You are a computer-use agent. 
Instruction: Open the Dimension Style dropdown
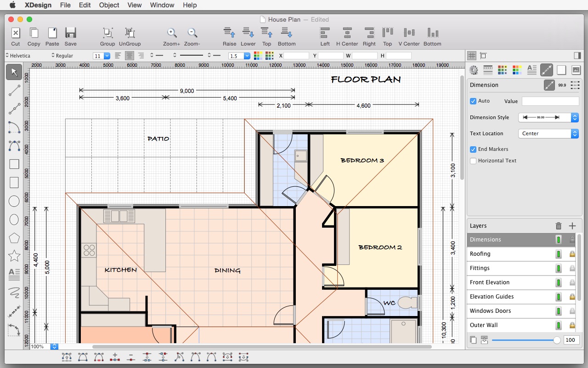pyautogui.click(x=548, y=117)
